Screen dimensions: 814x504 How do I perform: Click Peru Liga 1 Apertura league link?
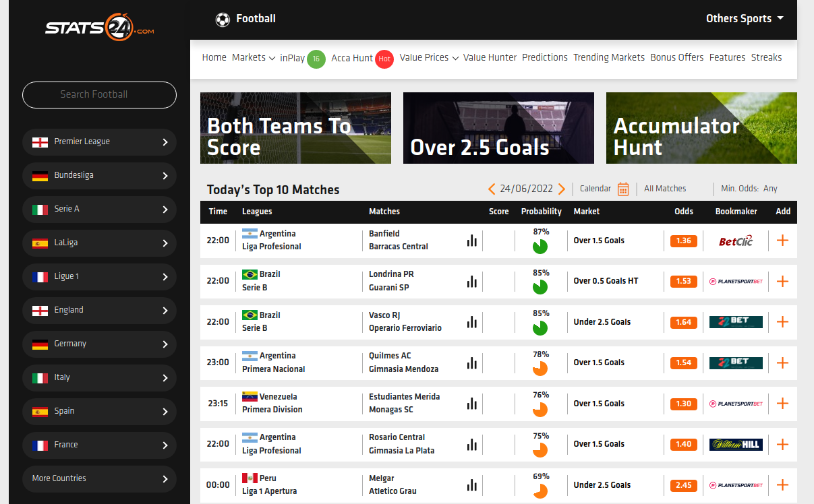[x=269, y=484]
